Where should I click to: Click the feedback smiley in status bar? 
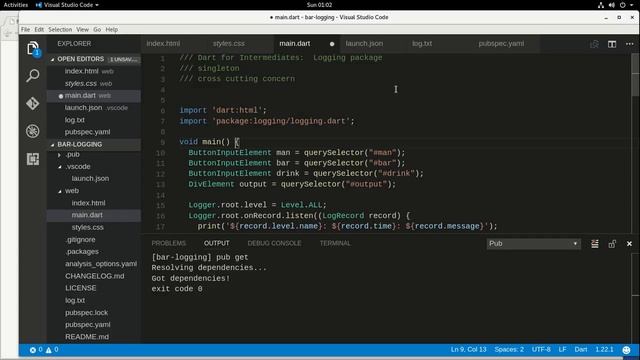[x=626, y=350]
